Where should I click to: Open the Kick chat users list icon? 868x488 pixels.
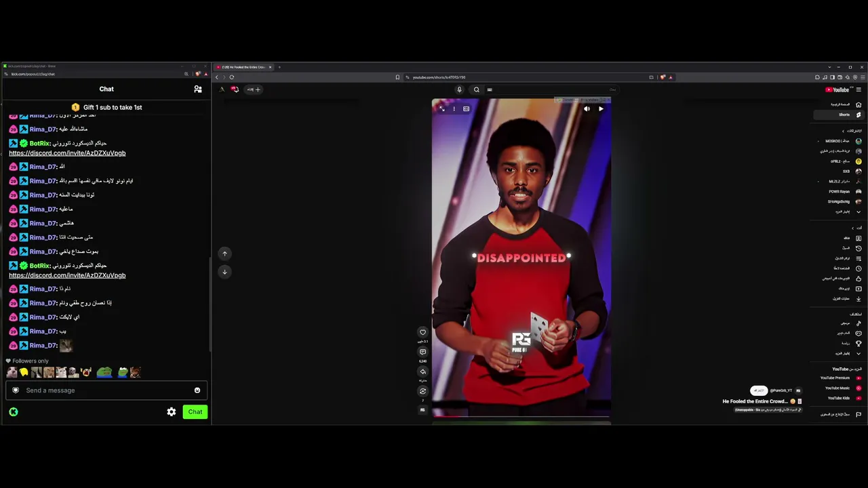point(198,89)
